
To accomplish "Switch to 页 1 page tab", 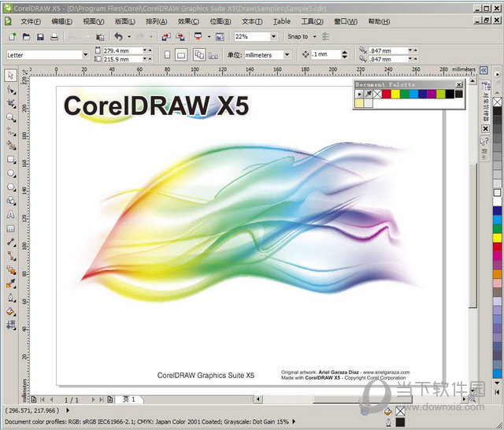I will click(x=129, y=399).
